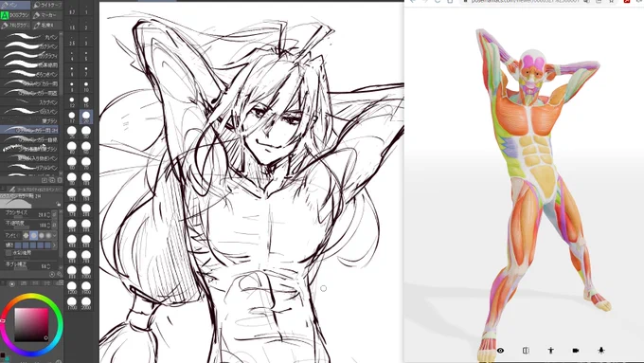Choose the カリグラフィ brush
The width and height of the screenshot is (644, 363).
pyautogui.click(x=29, y=56)
